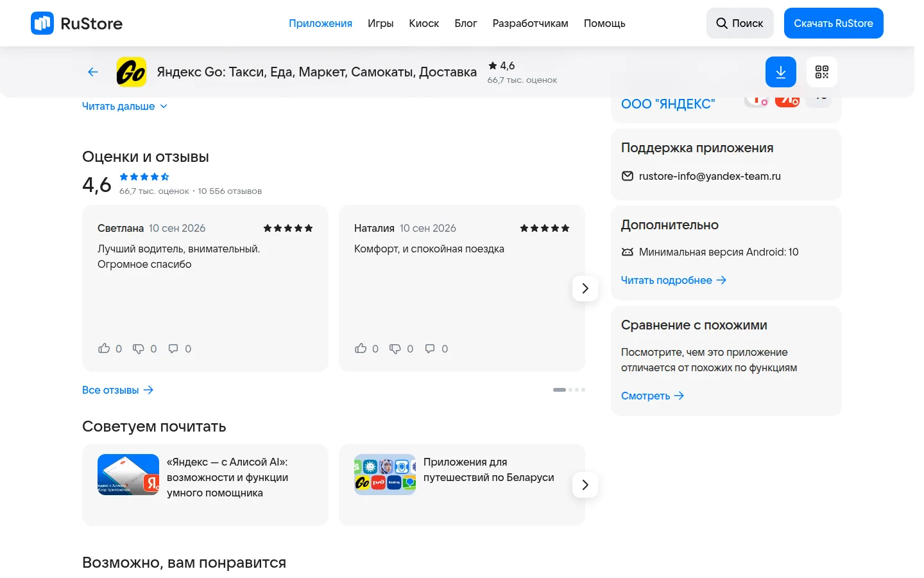Click the envelope icon next to support email

coord(628,176)
